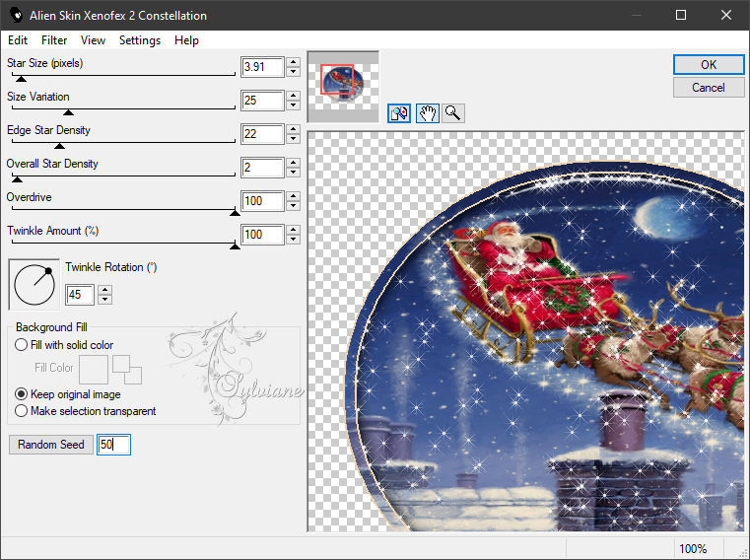The image size is (750, 560).
Task: Open the Filter menu
Action: point(54,40)
